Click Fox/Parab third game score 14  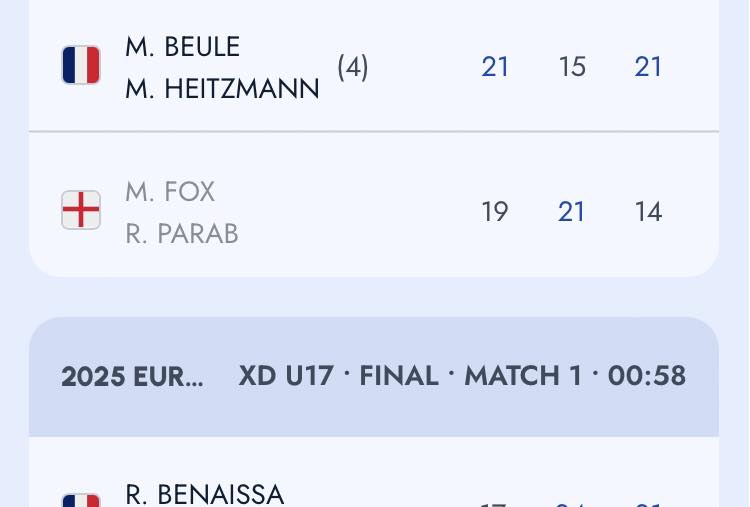pyautogui.click(x=648, y=212)
